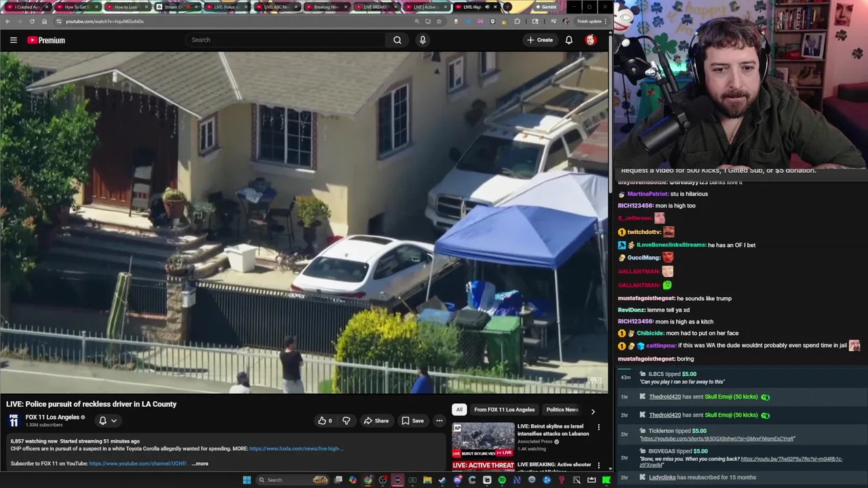The height and width of the screenshot is (488, 868).
Task: Toggle the channel notification bell
Action: tap(103, 420)
